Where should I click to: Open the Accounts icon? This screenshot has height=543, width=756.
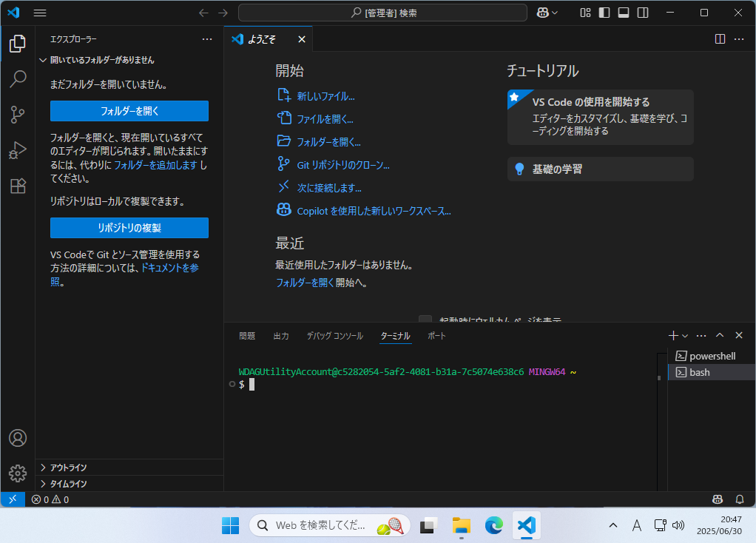point(17,438)
